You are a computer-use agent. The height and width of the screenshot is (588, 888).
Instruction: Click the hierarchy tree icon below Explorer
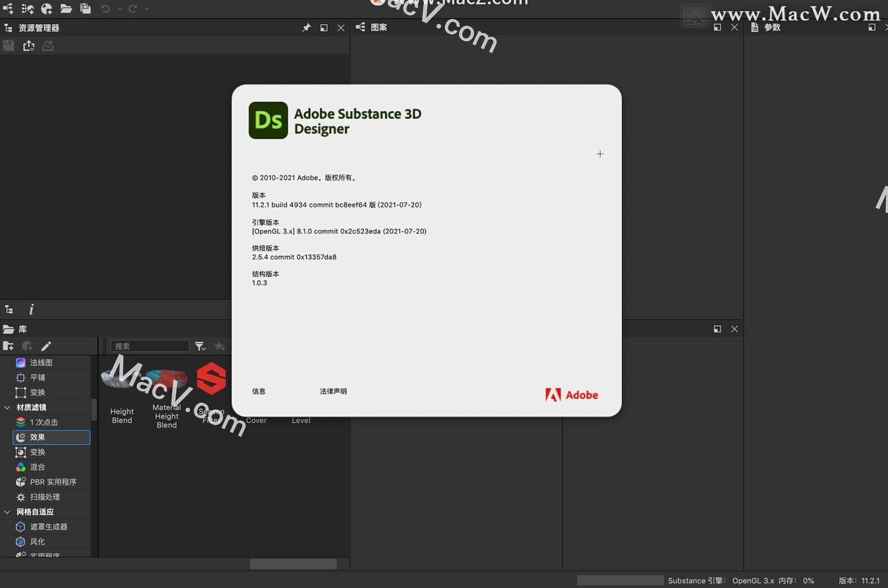pos(9,309)
